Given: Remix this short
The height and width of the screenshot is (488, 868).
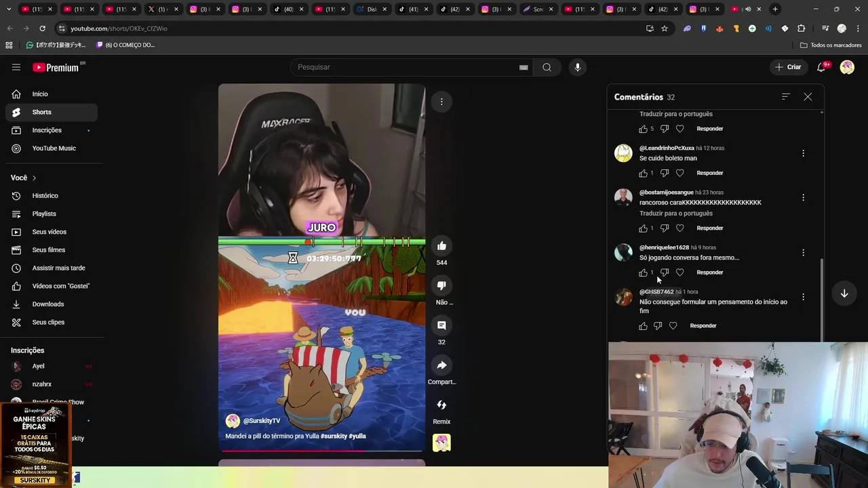Looking at the screenshot, I should click(x=441, y=405).
